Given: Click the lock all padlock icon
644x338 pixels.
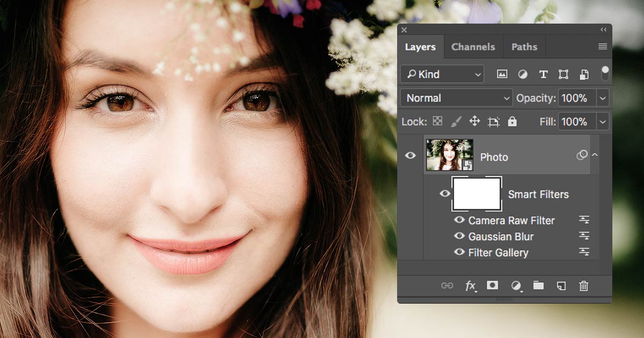Looking at the screenshot, I should [x=512, y=121].
